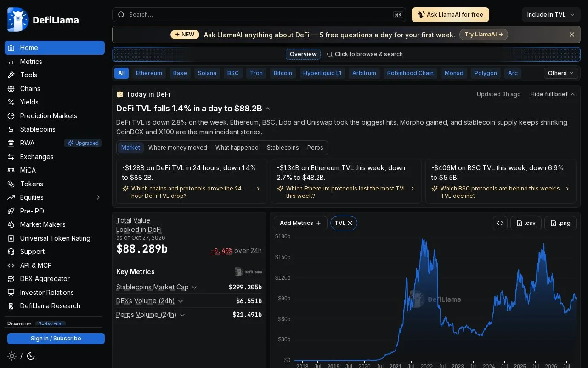The height and width of the screenshot is (368, 588).
Task: Switch to What happened tab
Action: (x=237, y=148)
